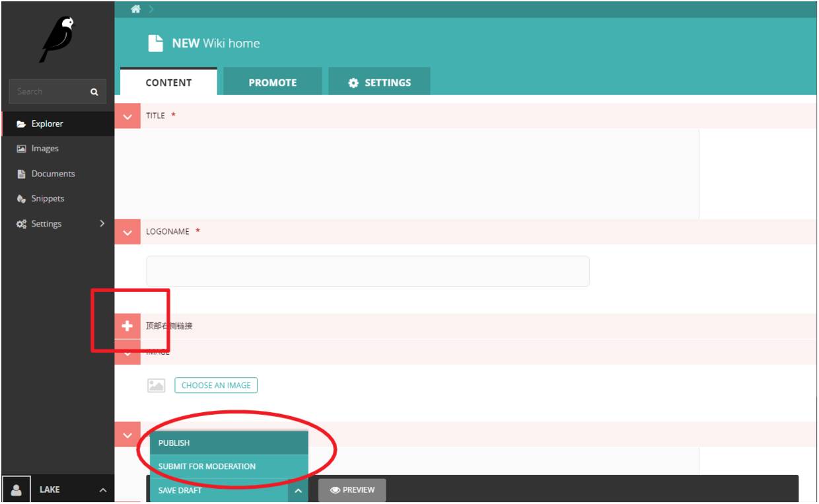Collapse the Title section chevron
The image size is (819, 504).
click(x=127, y=116)
